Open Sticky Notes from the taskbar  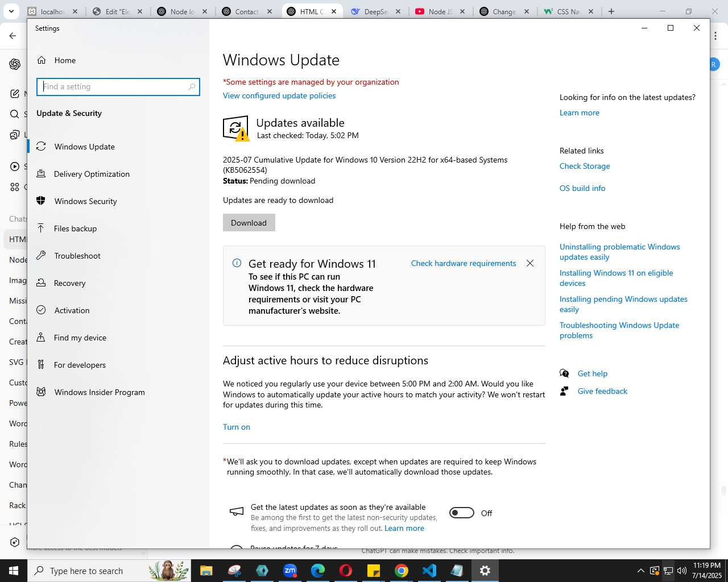tap(374, 571)
